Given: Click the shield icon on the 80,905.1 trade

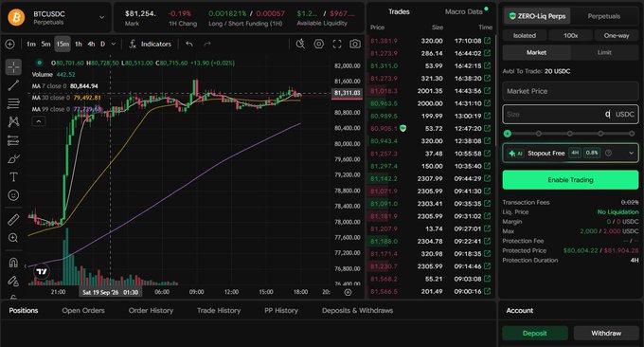Looking at the screenshot, I should tap(402, 128).
